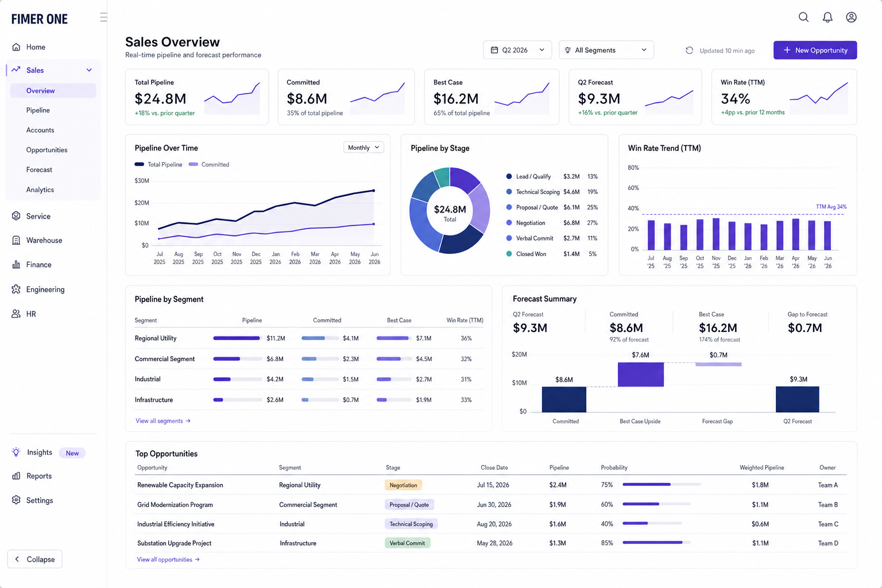
Task: Open the search magnifier icon
Action: click(x=803, y=17)
